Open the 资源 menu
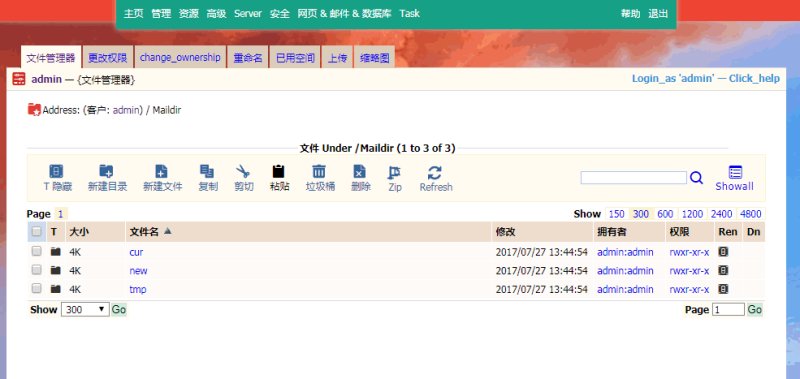The width and height of the screenshot is (800, 379). click(189, 14)
